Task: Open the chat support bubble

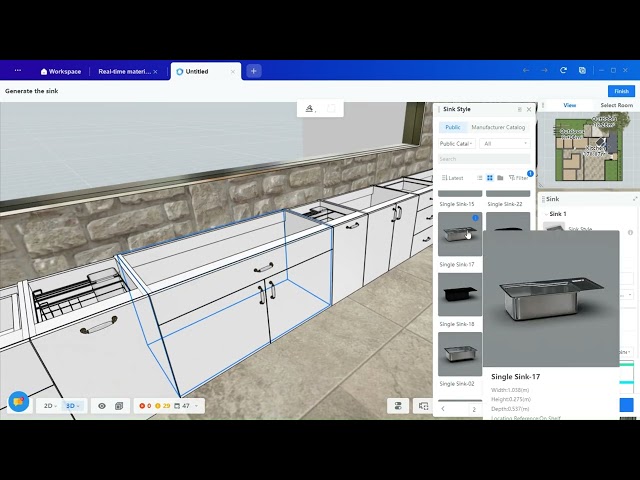Action: [18, 402]
